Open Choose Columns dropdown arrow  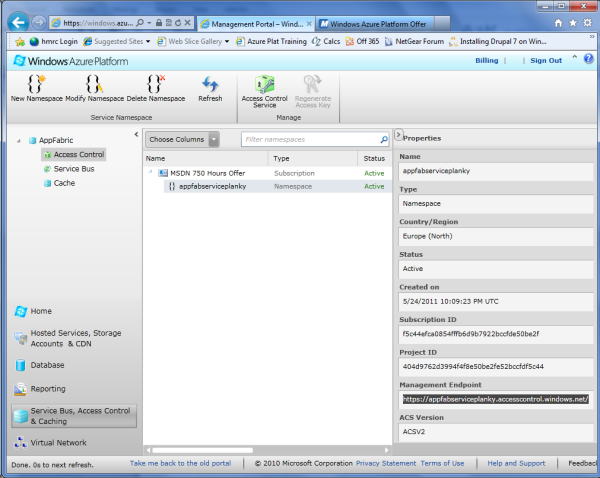pos(214,139)
